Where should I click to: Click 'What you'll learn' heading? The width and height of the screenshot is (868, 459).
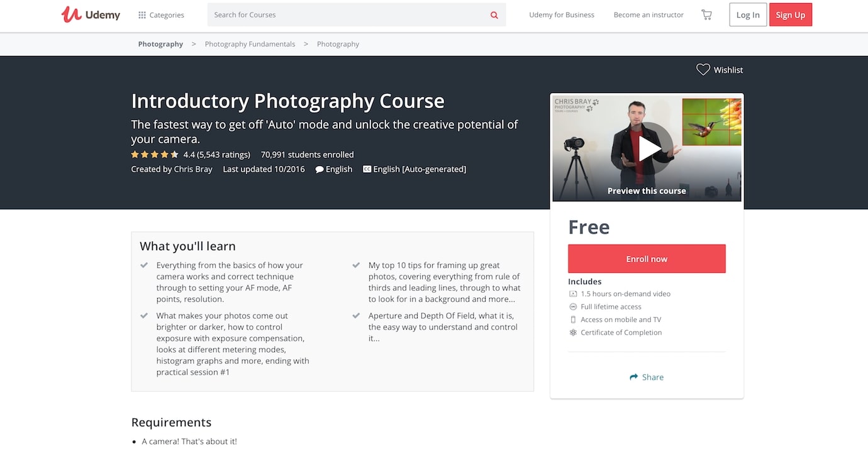point(187,246)
